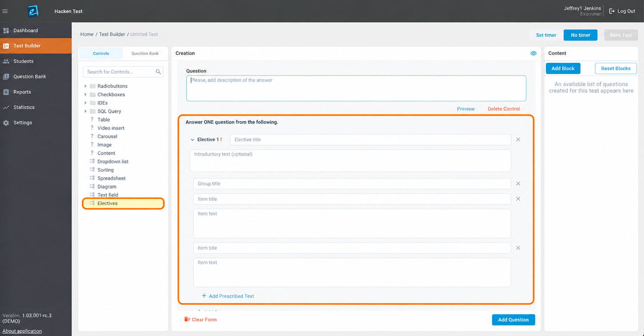Expand the Radiobuttons tree arrow
Viewport: 644px width, 336px height.
86,86
